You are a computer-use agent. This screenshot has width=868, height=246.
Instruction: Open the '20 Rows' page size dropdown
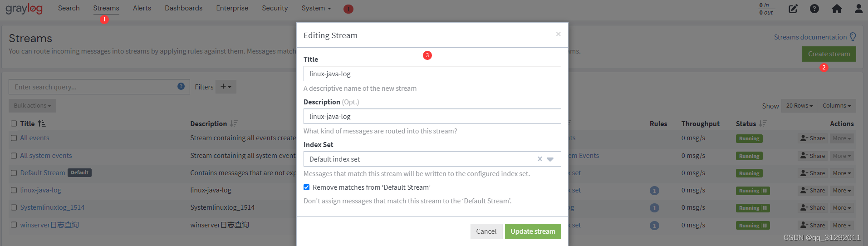[x=799, y=106]
